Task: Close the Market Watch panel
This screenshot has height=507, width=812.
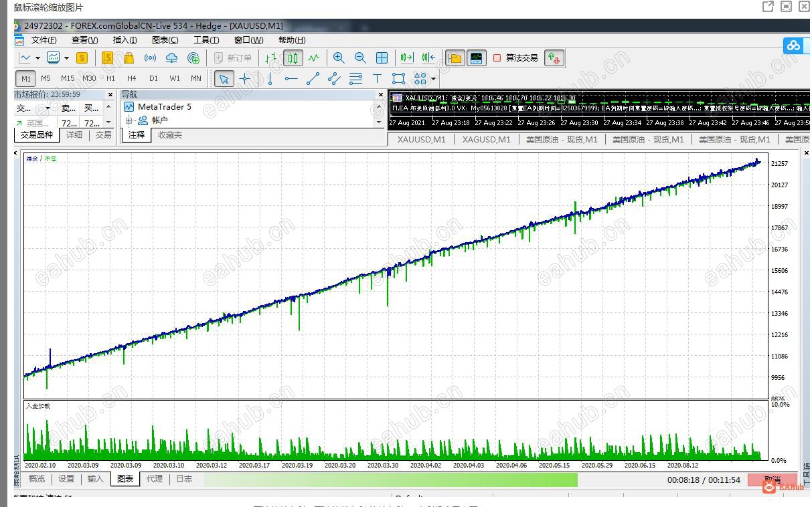Action: pyautogui.click(x=110, y=95)
